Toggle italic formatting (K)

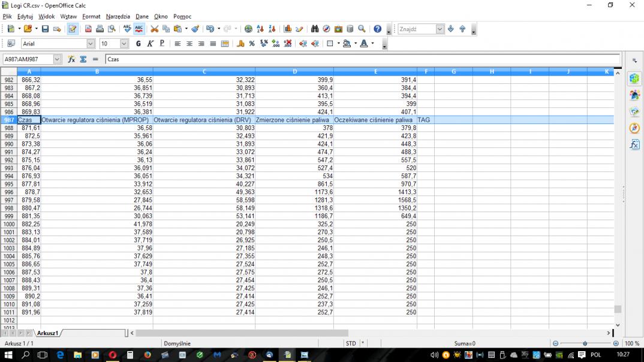[x=151, y=44]
